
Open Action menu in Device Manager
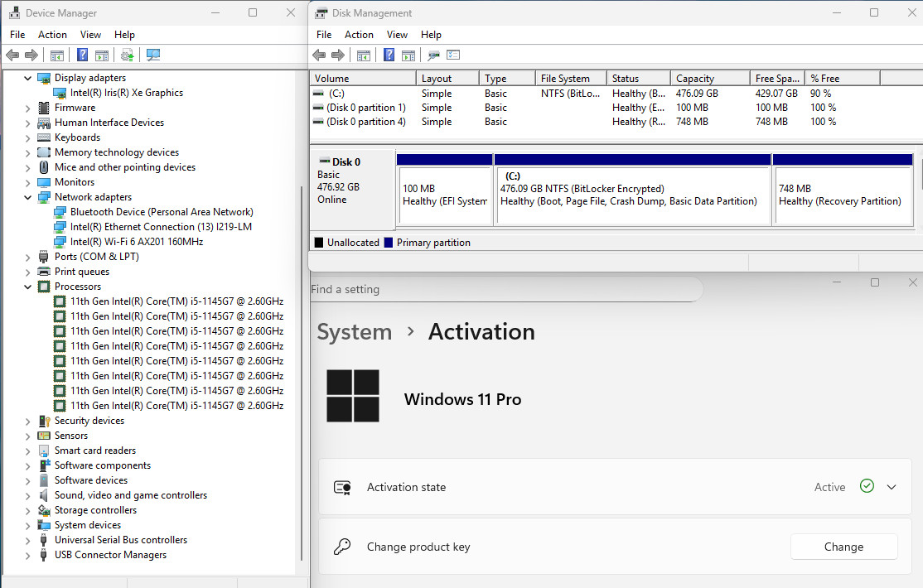[x=52, y=35]
